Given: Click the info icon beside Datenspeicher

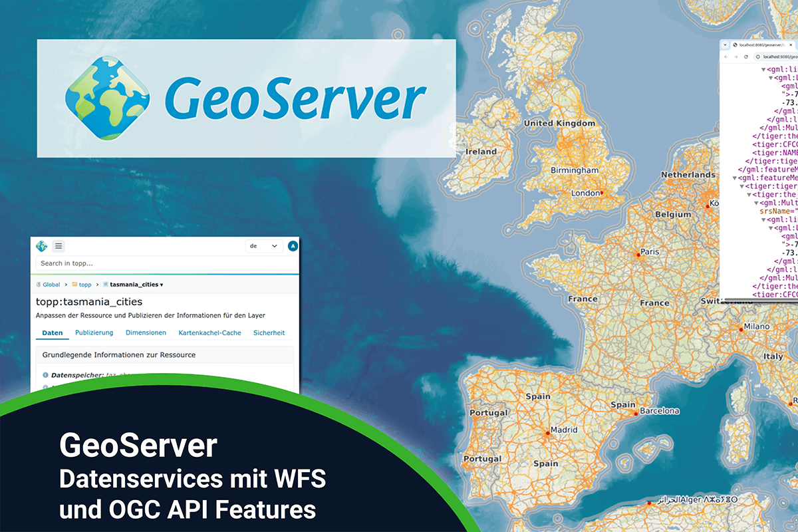Looking at the screenshot, I should pyautogui.click(x=45, y=375).
